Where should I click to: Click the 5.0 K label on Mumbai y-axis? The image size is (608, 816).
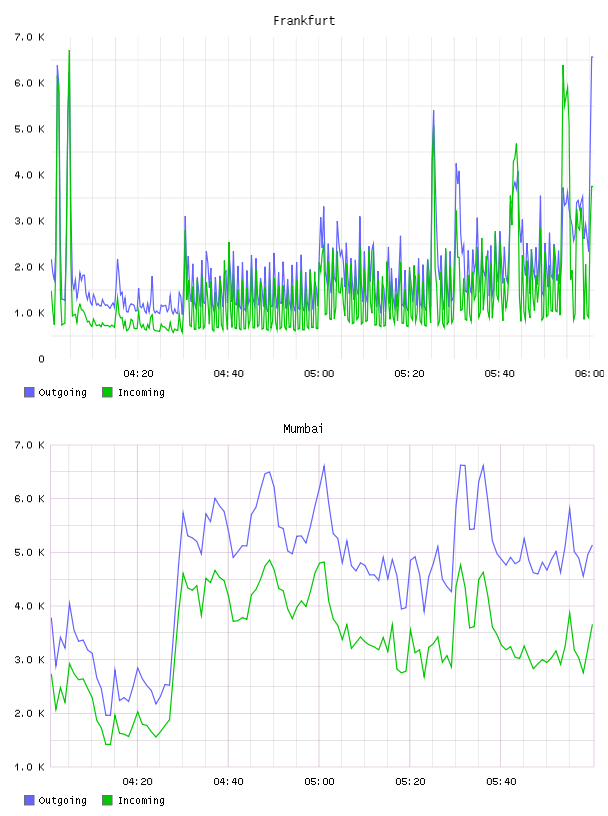tap(30, 553)
